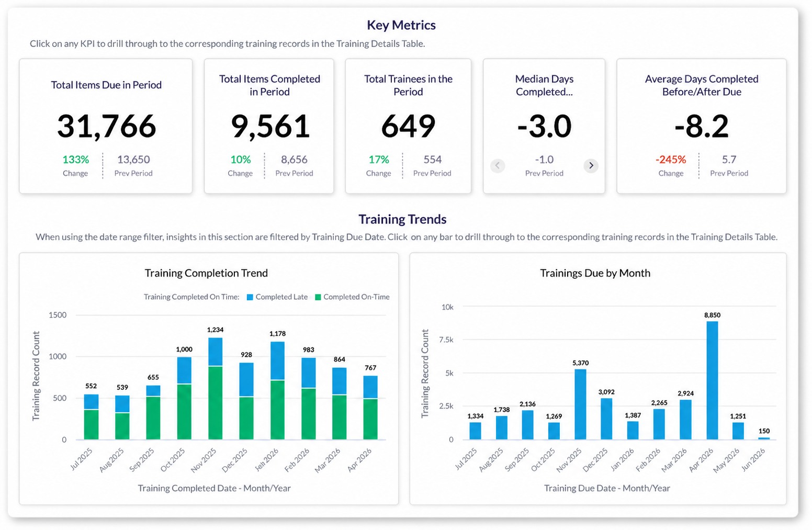Toggle Completed Late legend swatch
Viewport: 812px width, 530px height.
pos(250,297)
